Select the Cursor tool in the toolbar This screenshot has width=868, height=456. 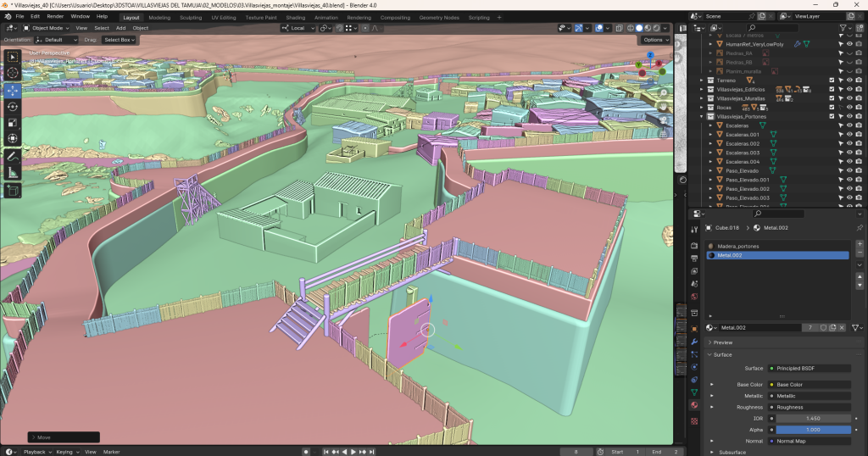coord(13,73)
